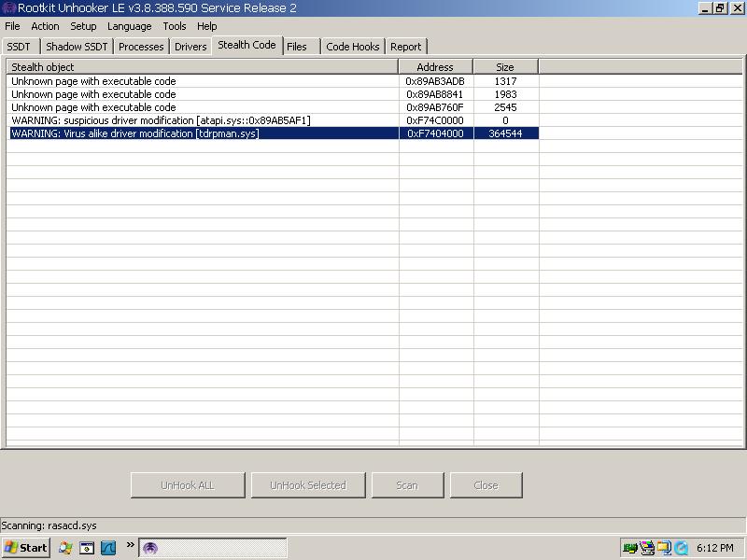747x560 pixels.
Task: Open the Language menu
Action: point(129,26)
